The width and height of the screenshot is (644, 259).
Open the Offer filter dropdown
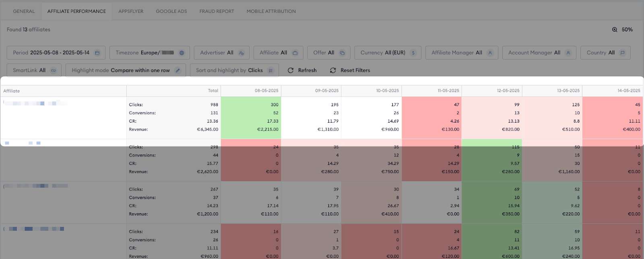tap(328, 53)
